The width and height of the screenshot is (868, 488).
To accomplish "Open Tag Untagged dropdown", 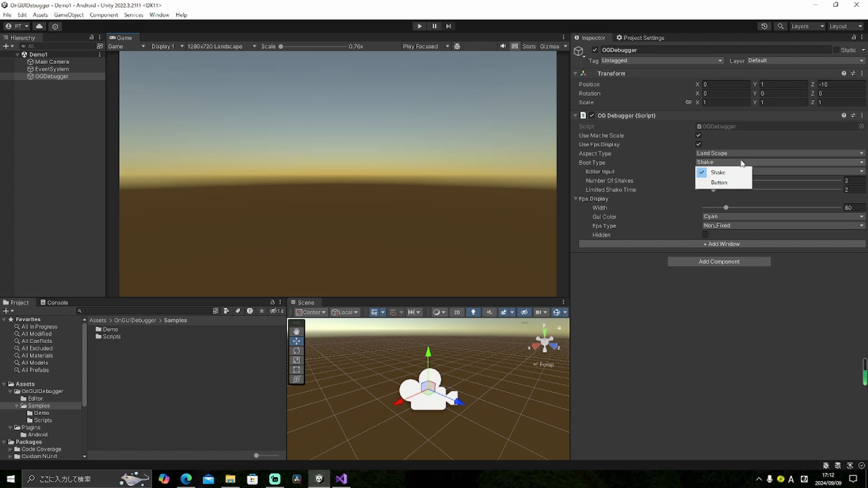I will tap(662, 61).
